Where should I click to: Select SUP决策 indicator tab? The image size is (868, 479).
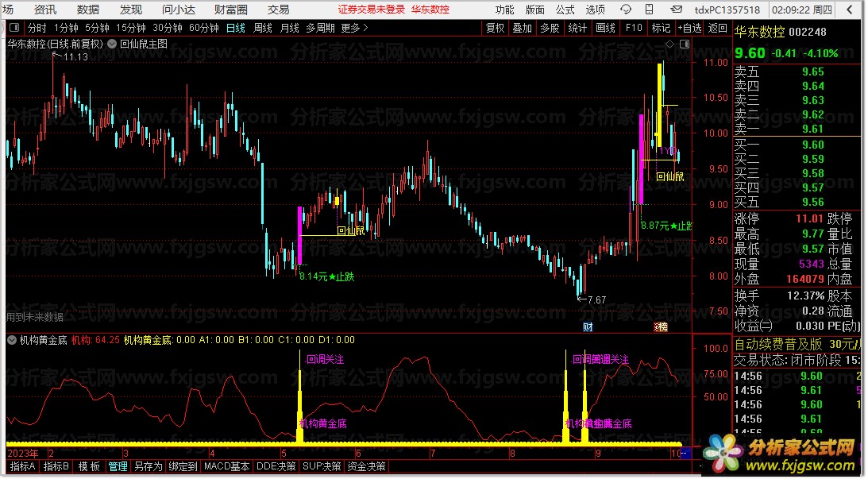(x=322, y=467)
